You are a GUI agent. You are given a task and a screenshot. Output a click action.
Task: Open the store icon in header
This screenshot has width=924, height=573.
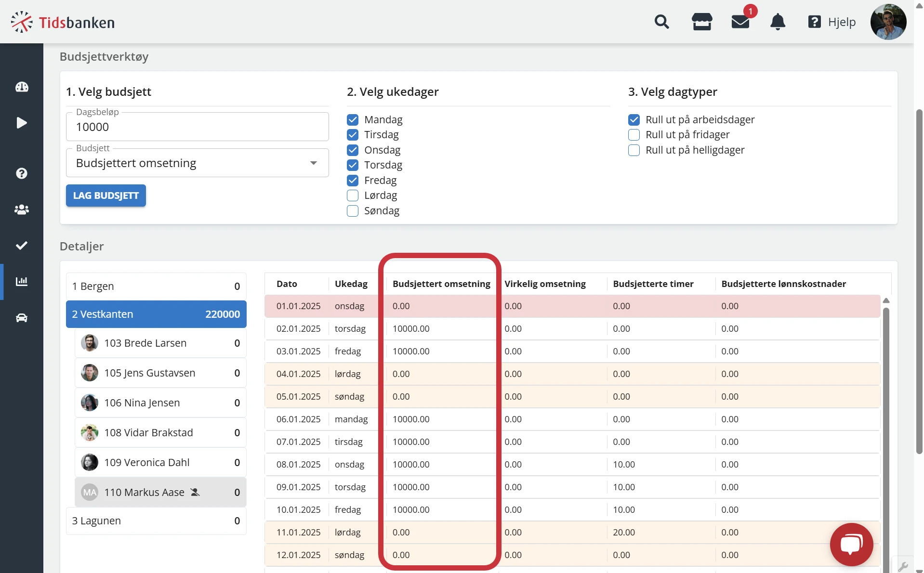click(702, 22)
